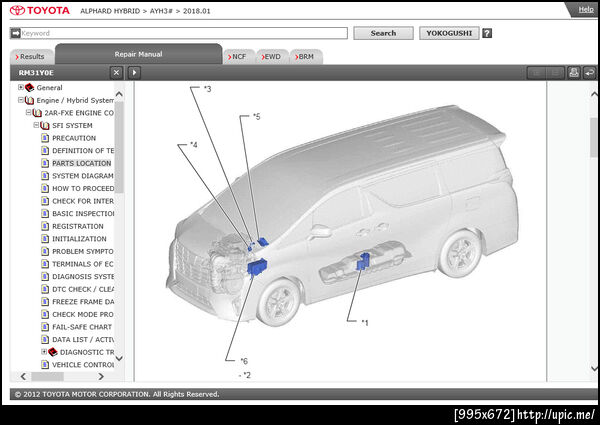Click the DIAGNOSTIC TROUBLE book icon

pos(53,352)
